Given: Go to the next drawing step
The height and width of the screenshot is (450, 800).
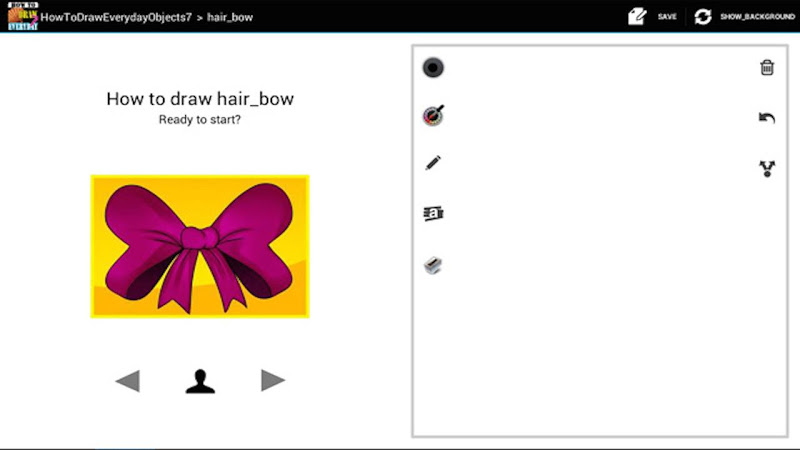Looking at the screenshot, I should [272, 380].
